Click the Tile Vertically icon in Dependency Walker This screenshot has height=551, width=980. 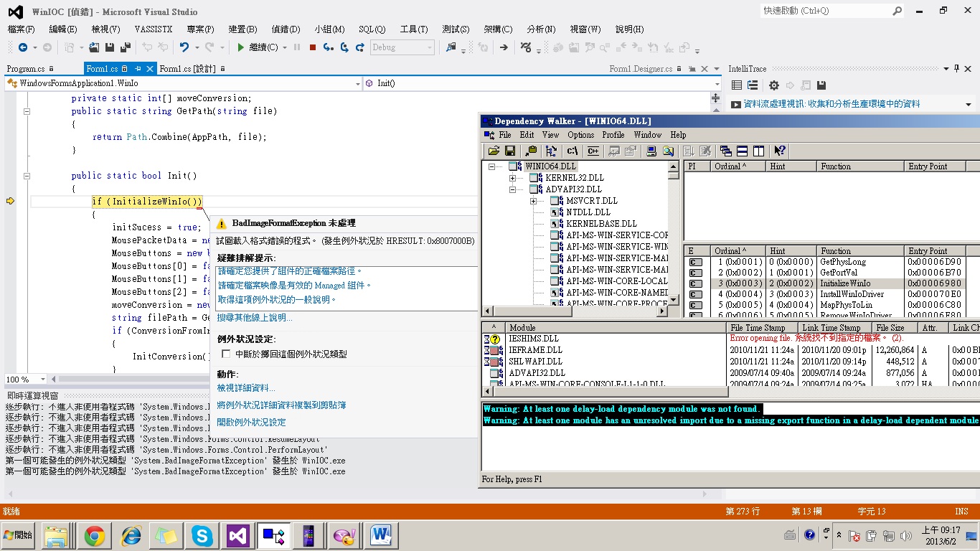[758, 151]
